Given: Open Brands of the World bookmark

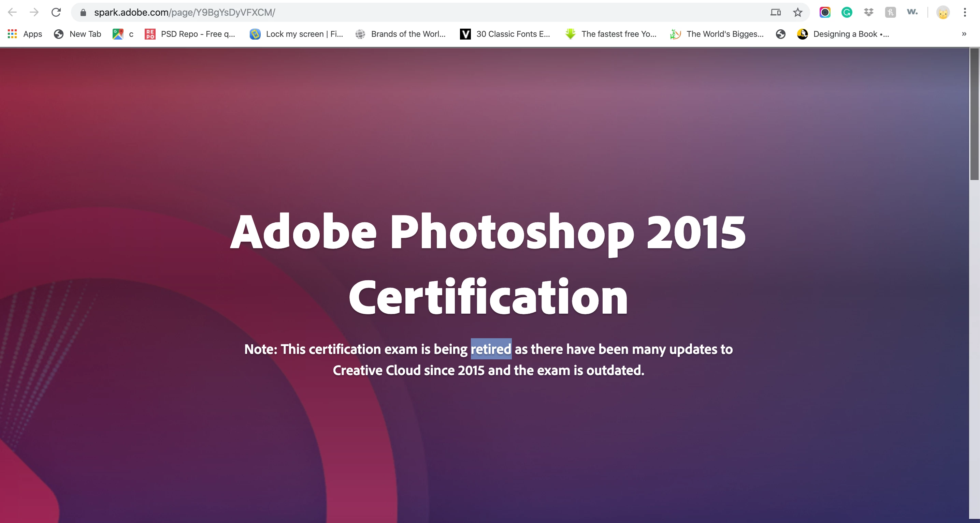Looking at the screenshot, I should 401,34.
